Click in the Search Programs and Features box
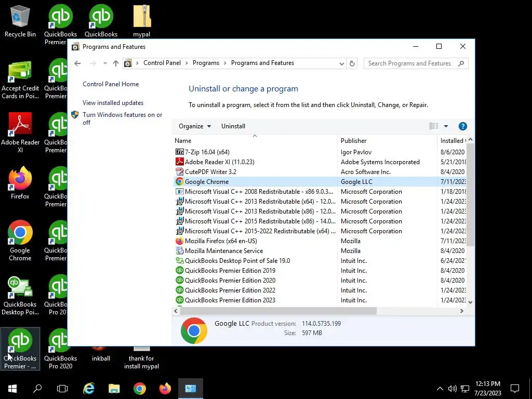Viewport: 532px width, 399px height. tap(409, 63)
